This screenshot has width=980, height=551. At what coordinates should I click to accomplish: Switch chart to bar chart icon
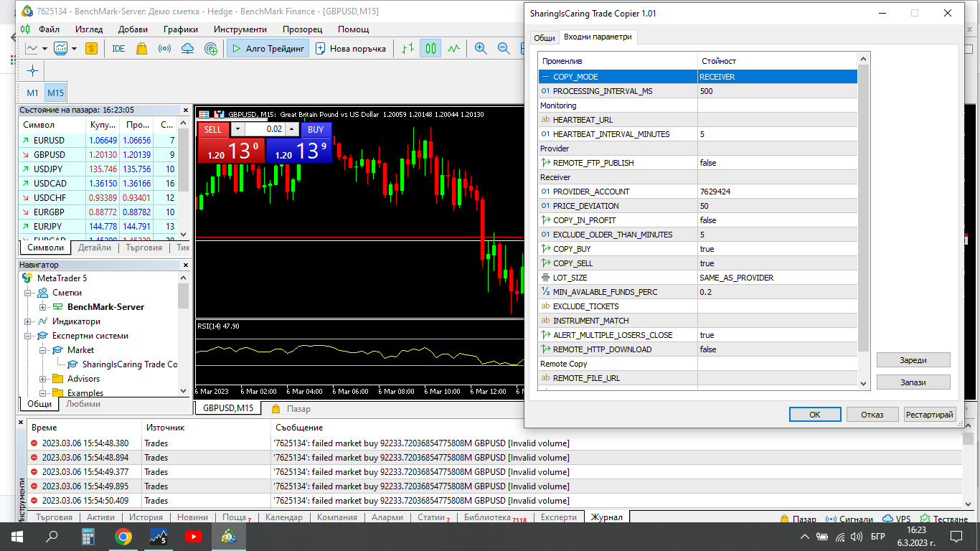click(x=408, y=49)
